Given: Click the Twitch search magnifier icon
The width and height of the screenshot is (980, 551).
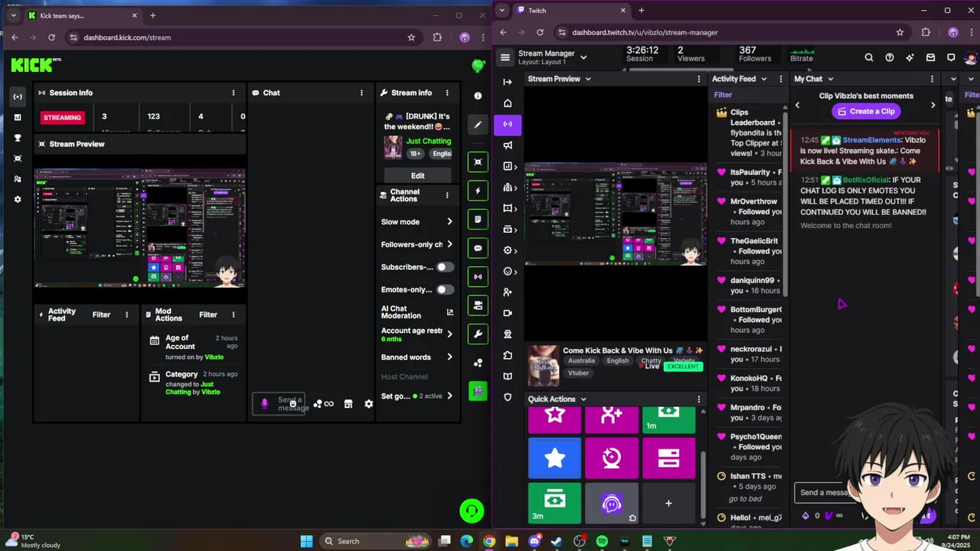Looking at the screenshot, I should pos(869,57).
